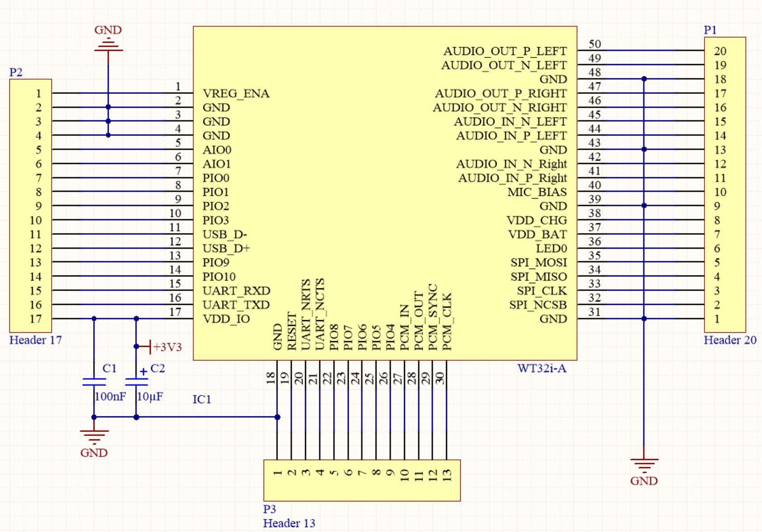Click the PCM_CLK pin label
Screen dimensions: 762x532
click(x=447, y=322)
